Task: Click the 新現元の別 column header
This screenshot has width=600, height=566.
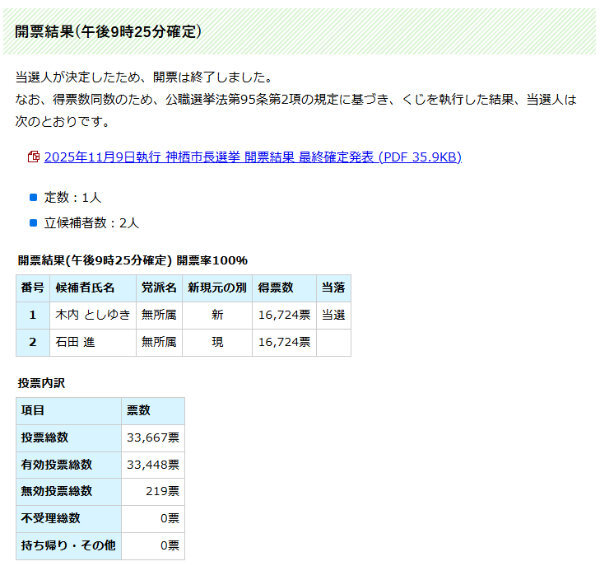Action: [217, 288]
